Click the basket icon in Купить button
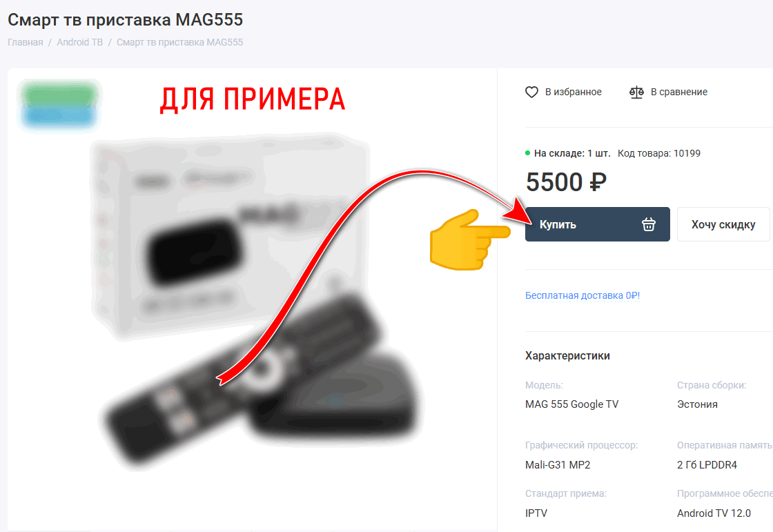 point(648,224)
